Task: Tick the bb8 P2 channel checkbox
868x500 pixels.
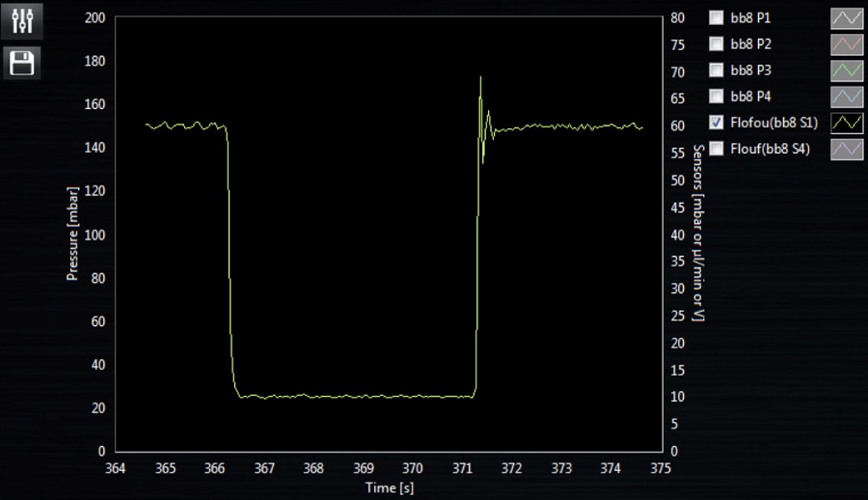Action: 716,43
